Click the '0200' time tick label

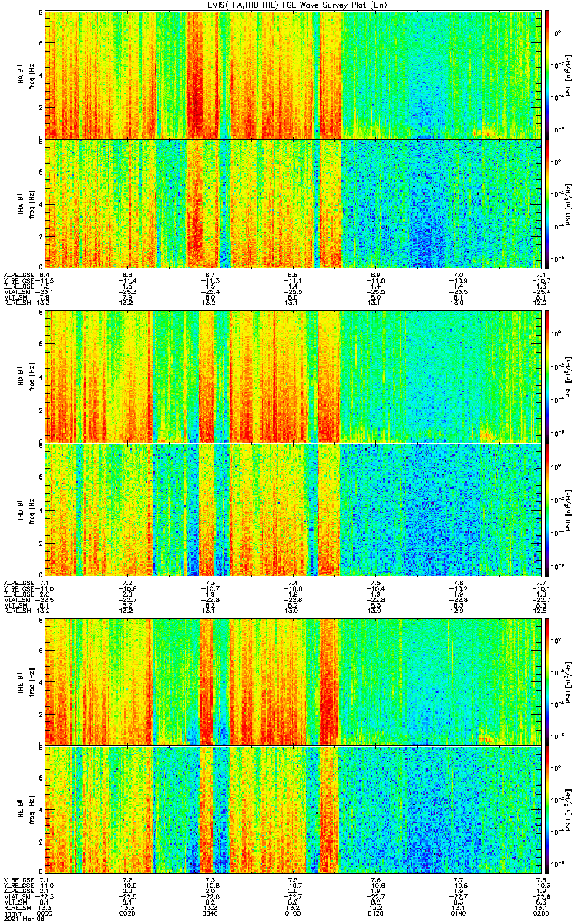[x=539, y=912]
